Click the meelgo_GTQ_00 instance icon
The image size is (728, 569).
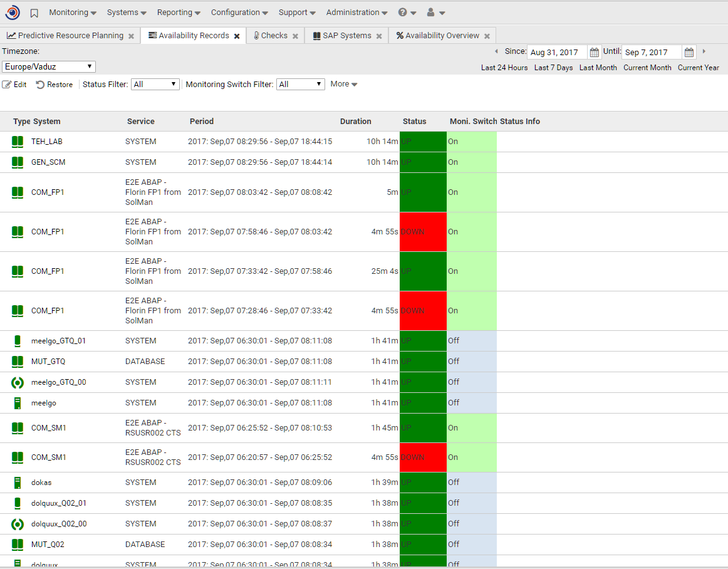click(17, 382)
